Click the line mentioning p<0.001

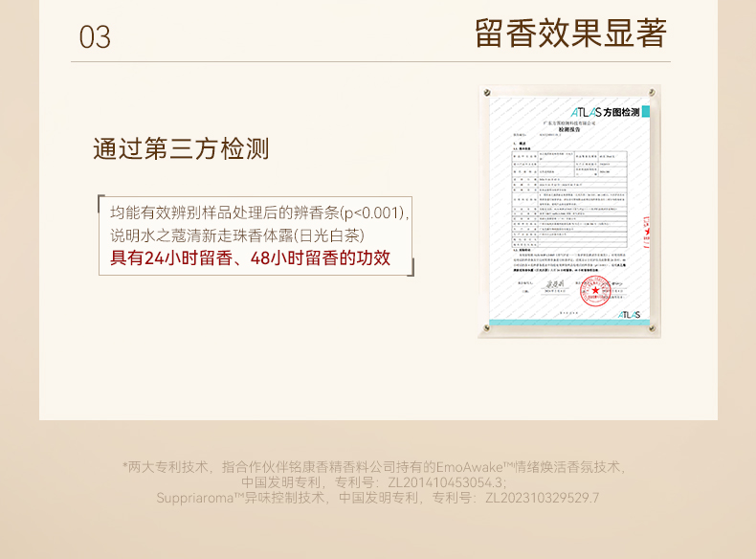260,212
